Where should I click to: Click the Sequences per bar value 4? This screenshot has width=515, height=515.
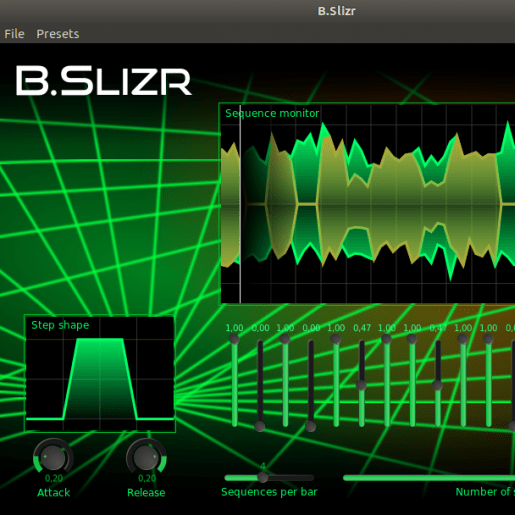[263, 466]
